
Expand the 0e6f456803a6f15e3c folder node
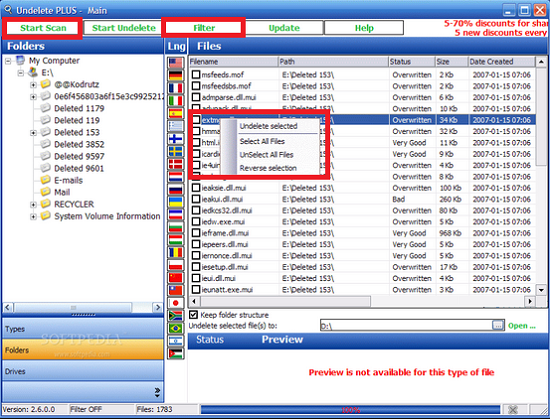click(x=33, y=97)
